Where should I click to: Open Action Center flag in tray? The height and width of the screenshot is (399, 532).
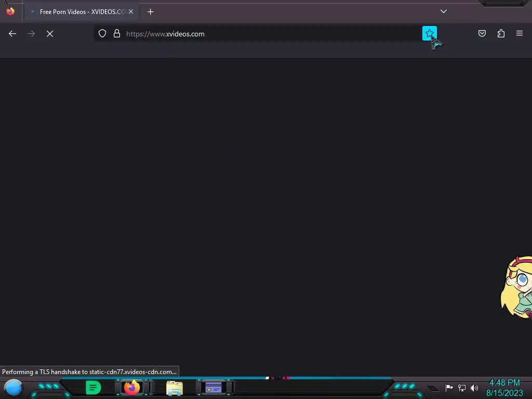click(449, 388)
